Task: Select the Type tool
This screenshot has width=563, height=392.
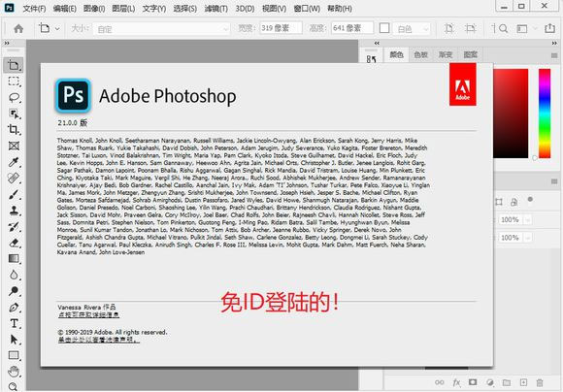Action: pyautogui.click(x=14, y=323)
